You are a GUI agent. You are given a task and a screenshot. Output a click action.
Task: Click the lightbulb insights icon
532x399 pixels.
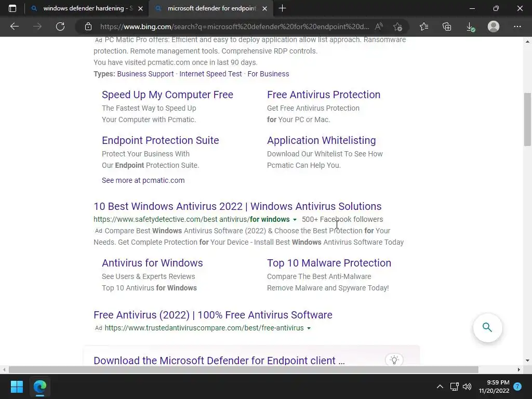[394, 360]
